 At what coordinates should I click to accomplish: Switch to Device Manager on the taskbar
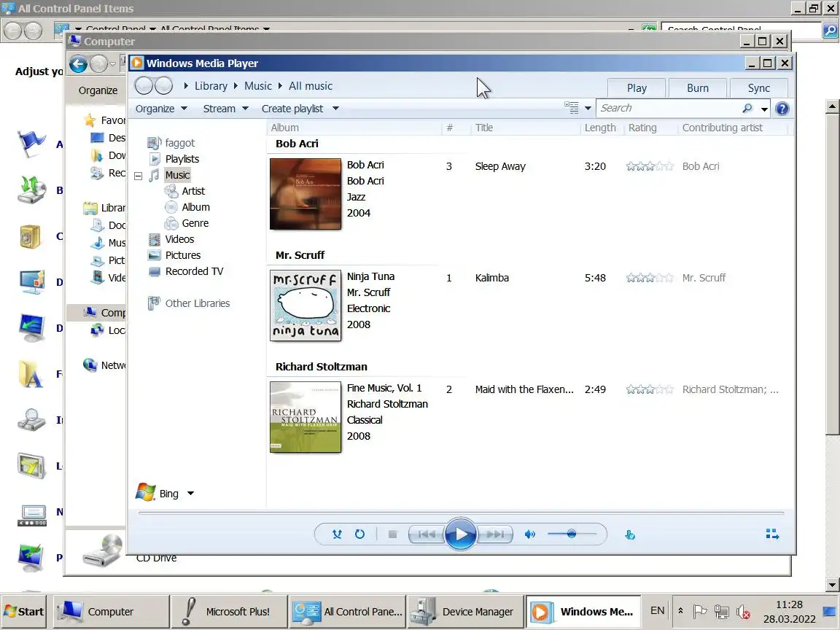pos(466,611)
